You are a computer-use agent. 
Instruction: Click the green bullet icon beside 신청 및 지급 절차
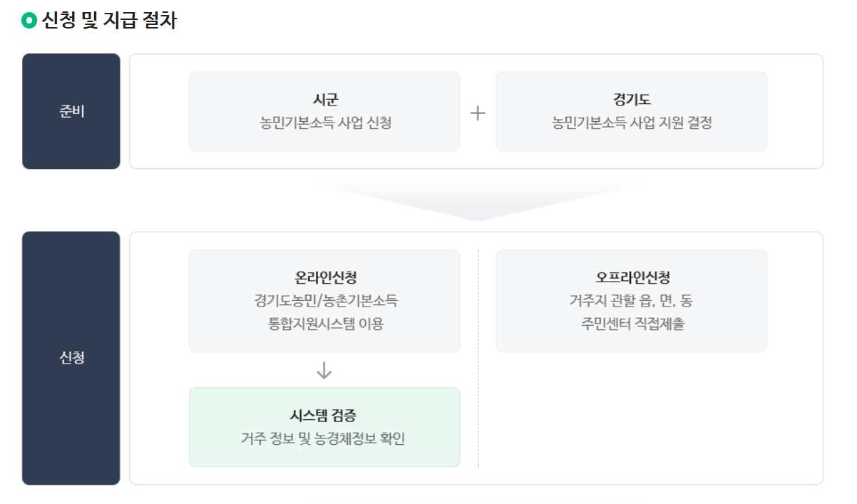pos(29,21)
